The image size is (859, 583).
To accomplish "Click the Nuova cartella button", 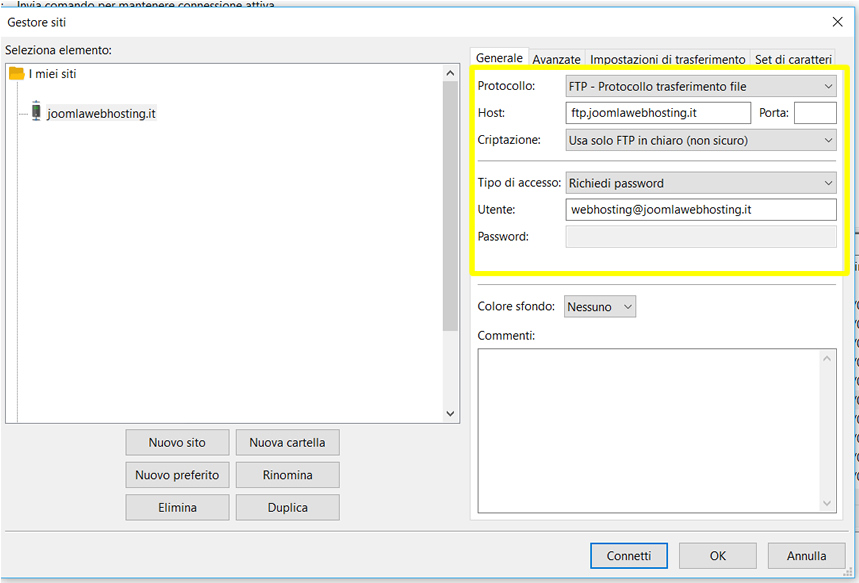I will pyautogui.click(x=287, y=443).
